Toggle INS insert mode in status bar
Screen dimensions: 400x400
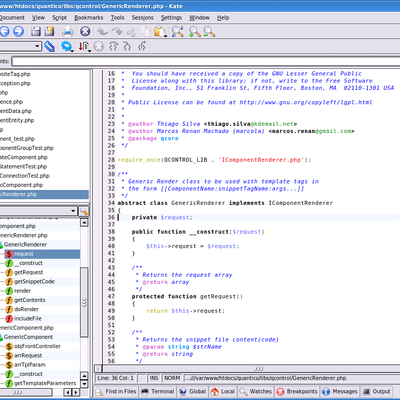[x=154, y=378]
